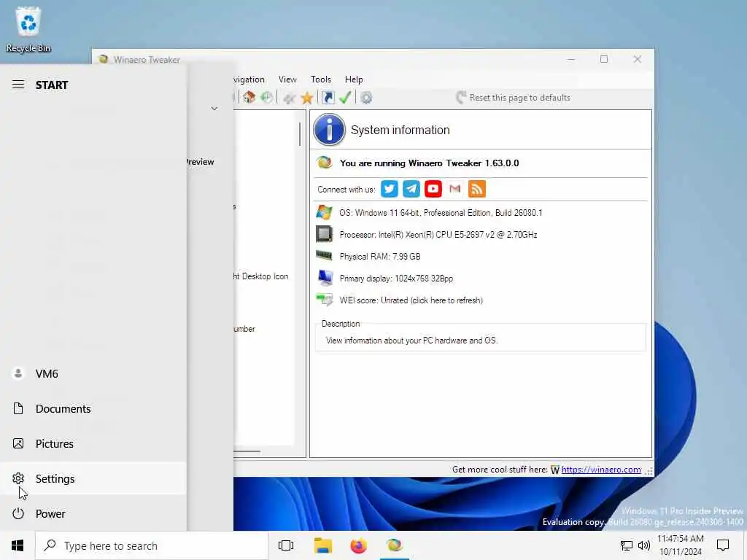Open the Twitter link icon
Viewport: 747px width, 560px height.
point(390,189)
